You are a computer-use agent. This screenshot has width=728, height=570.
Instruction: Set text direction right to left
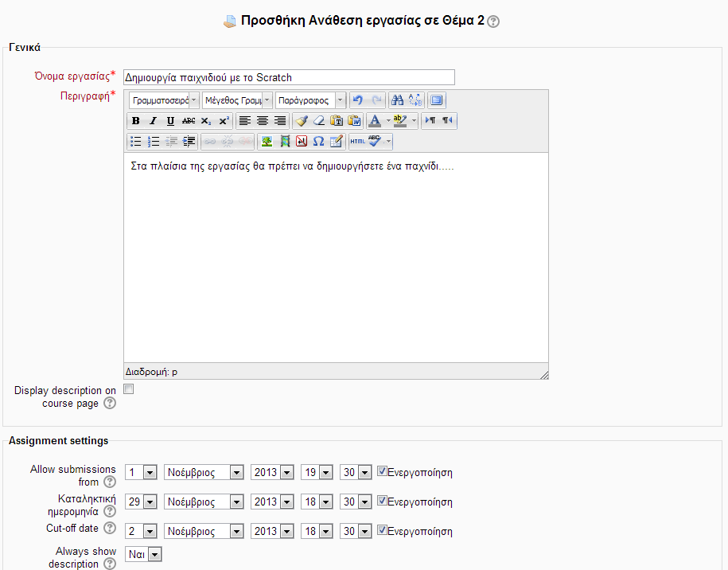pyautogui.click(x=448, y=121)
